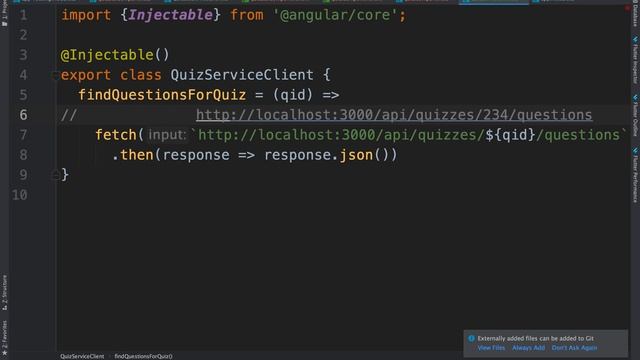
Task: Click line number 6 in gutter
Action: click(23, 115)
